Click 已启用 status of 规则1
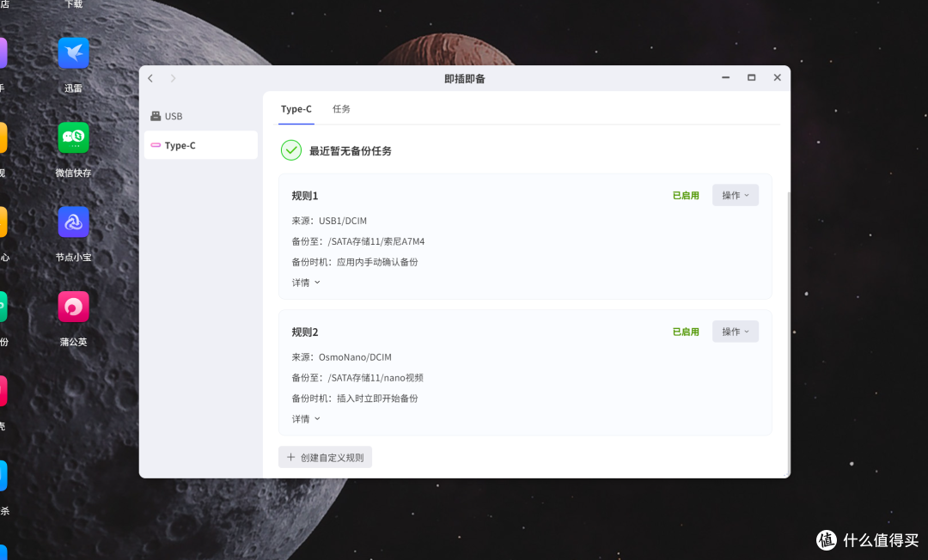 point(686,195)
